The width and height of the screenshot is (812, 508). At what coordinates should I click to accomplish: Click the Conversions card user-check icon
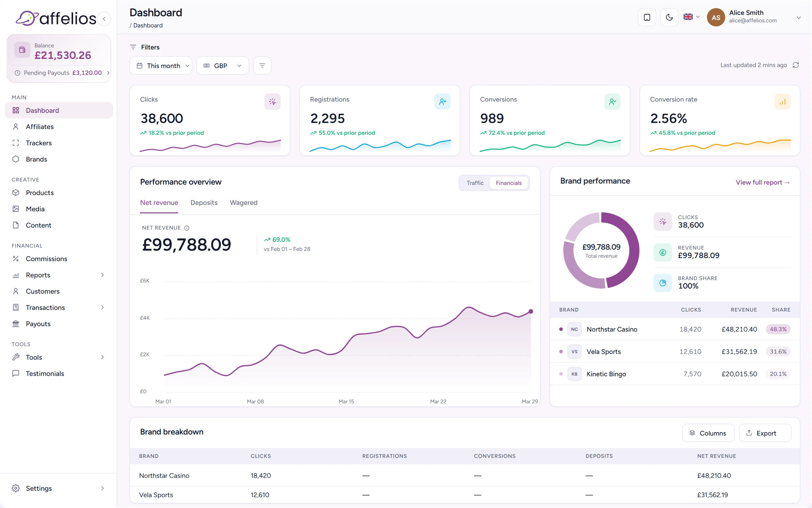(612, 102)
